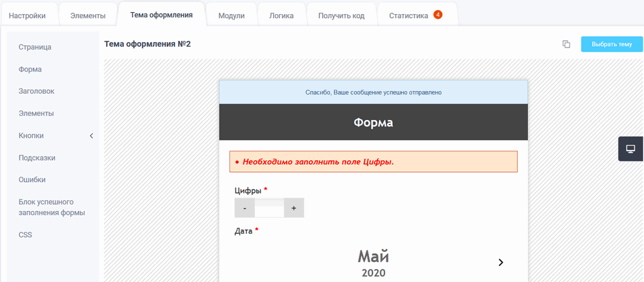This screenshot has width=644, height=282.
Task: Open the Статистика tab
Action: (409, 15)
